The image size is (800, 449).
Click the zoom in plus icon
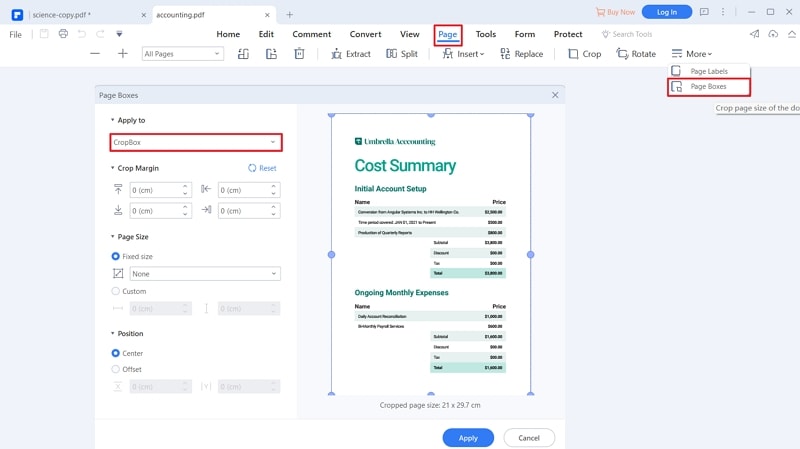click(122, 54)
